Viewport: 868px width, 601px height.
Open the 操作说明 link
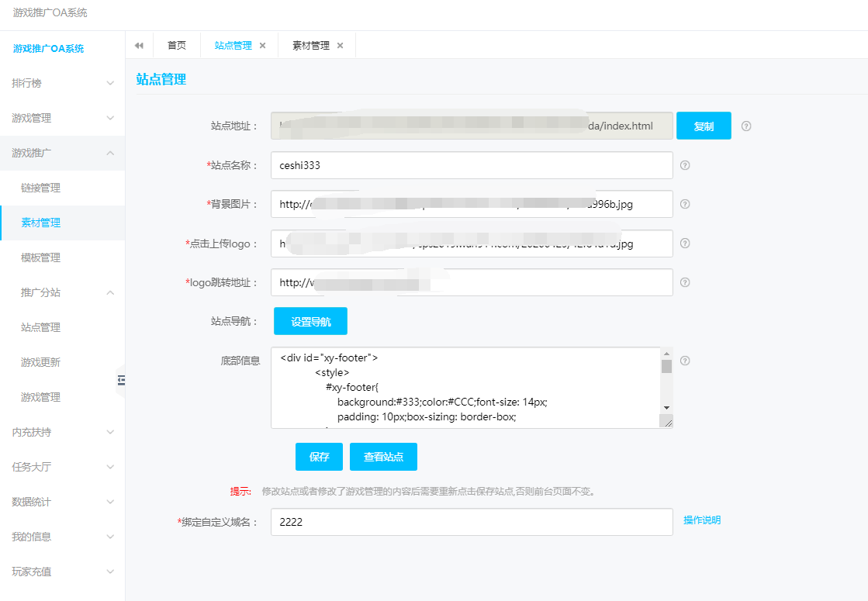[x=701, y=520]
